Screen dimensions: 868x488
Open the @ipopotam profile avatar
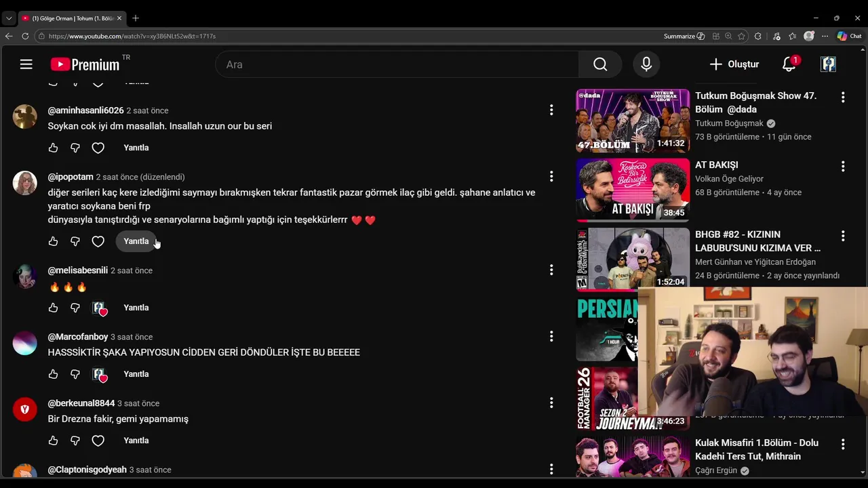(x=25, y=183)
